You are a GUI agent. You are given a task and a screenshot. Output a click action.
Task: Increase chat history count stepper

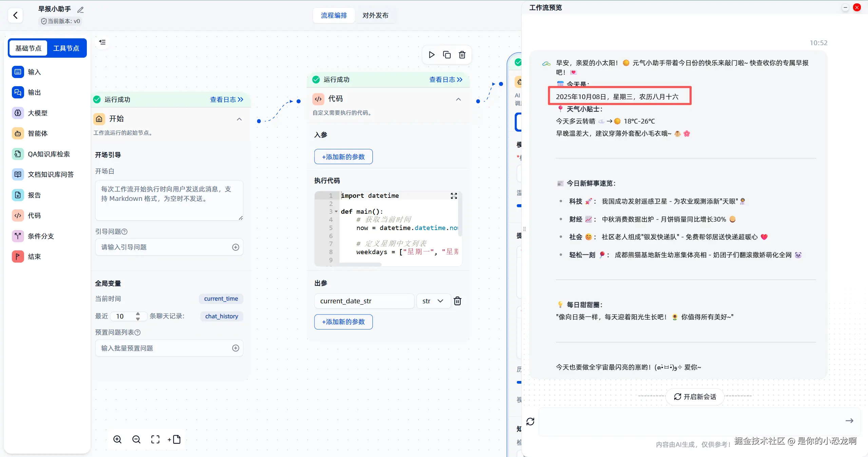[138, 313]
